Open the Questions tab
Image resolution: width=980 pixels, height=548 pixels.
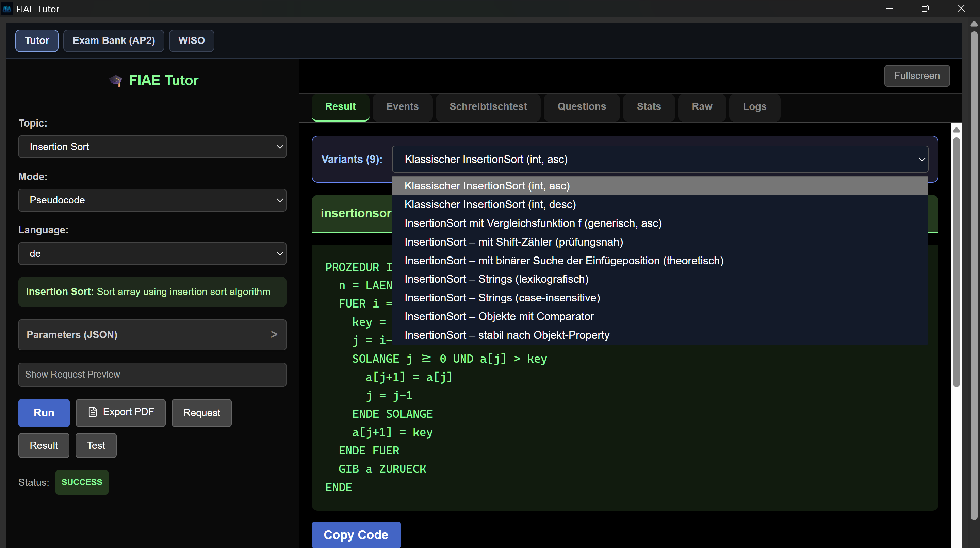[582, 107]
